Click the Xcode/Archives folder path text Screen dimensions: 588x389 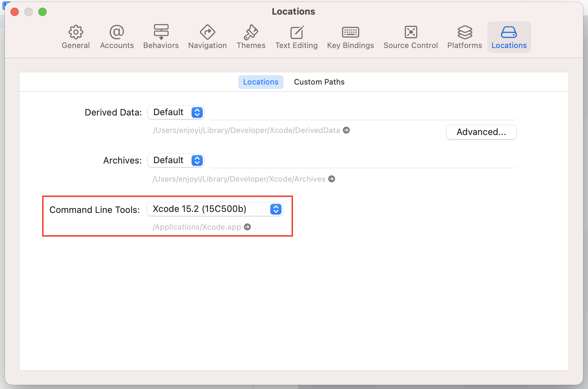[x=239, y=179]
